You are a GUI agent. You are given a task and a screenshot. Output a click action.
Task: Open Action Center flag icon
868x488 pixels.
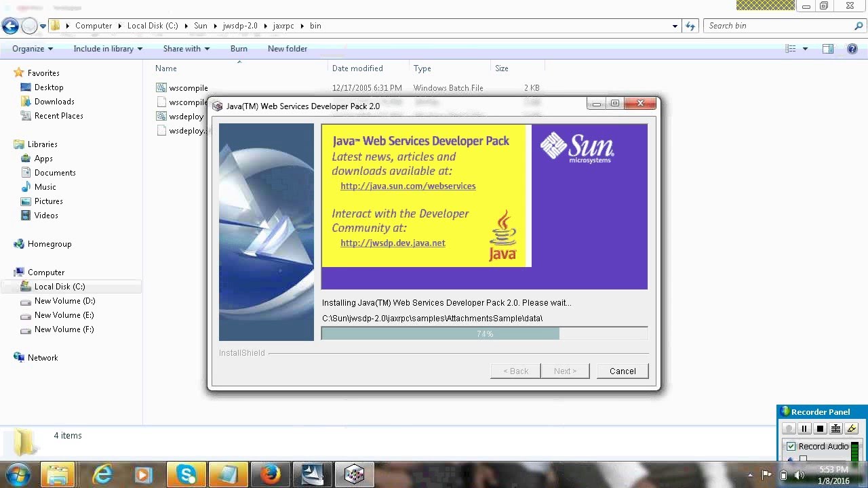767,475
